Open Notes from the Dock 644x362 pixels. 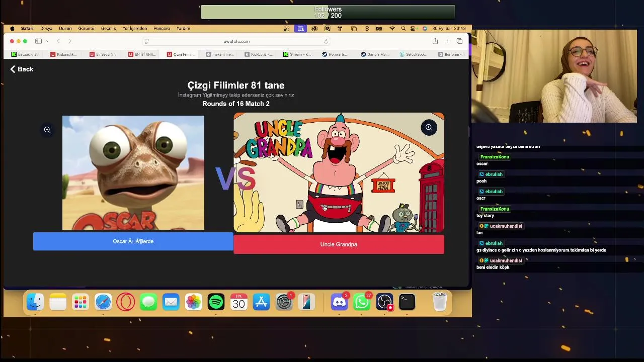point(58,302)
